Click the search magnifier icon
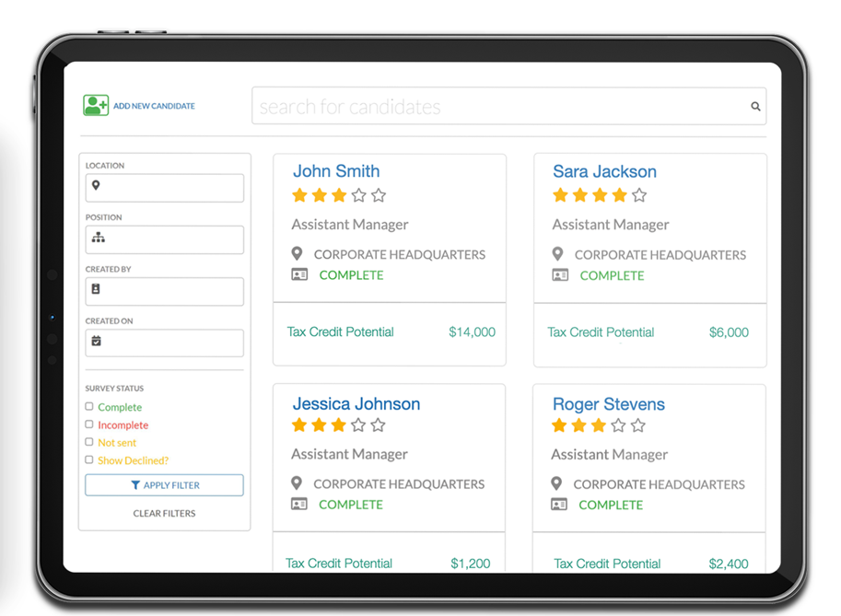 point(755,107)
